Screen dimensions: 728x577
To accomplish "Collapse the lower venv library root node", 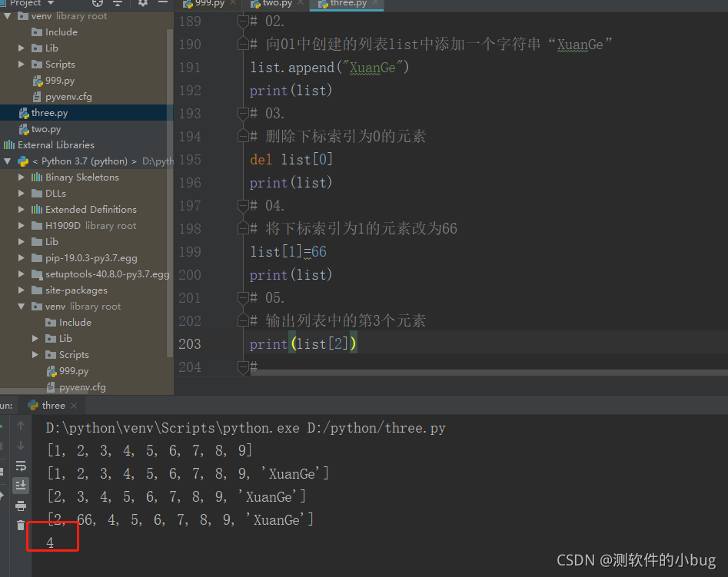I will [x=21, y=307].
